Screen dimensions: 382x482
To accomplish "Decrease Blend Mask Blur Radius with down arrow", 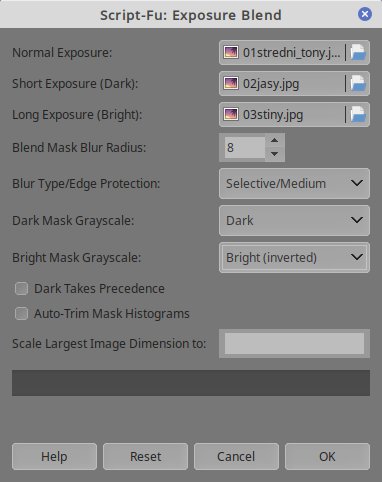I will tap(275, 154).
